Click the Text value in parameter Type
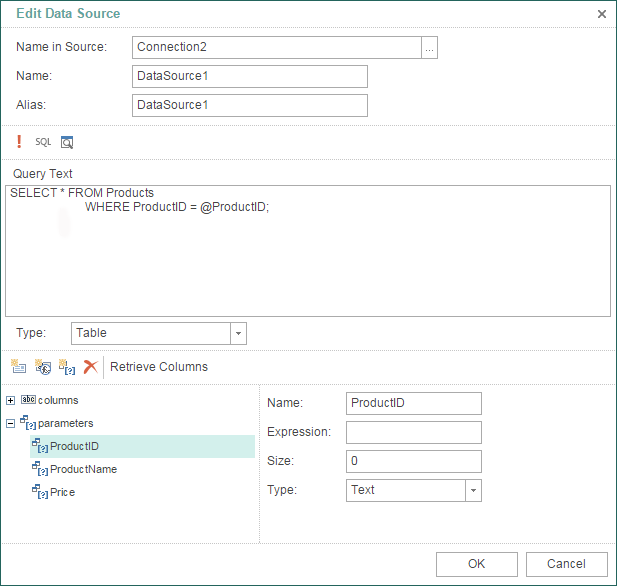Image resolution: width=617 pixels, height=586 pixels. coord(363,490)
